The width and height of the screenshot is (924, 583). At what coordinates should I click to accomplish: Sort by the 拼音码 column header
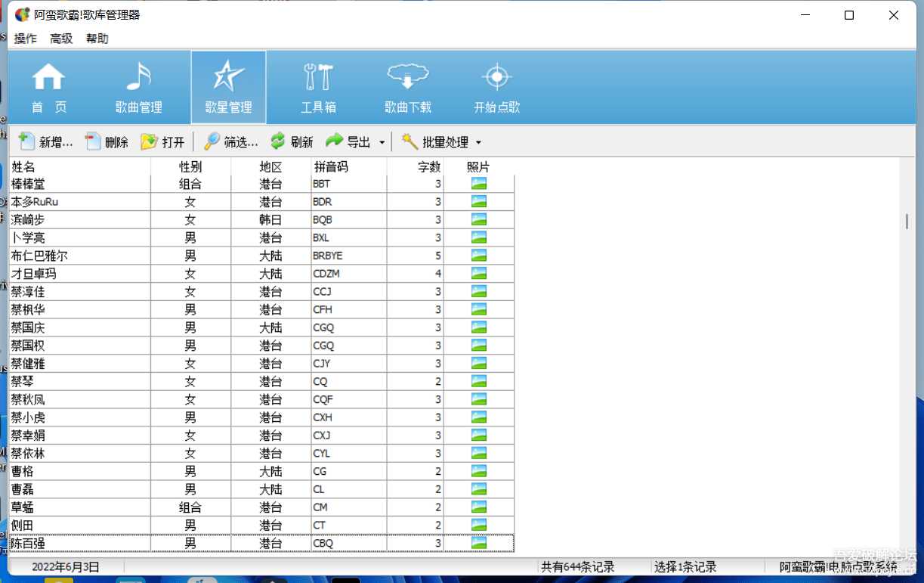330,167
